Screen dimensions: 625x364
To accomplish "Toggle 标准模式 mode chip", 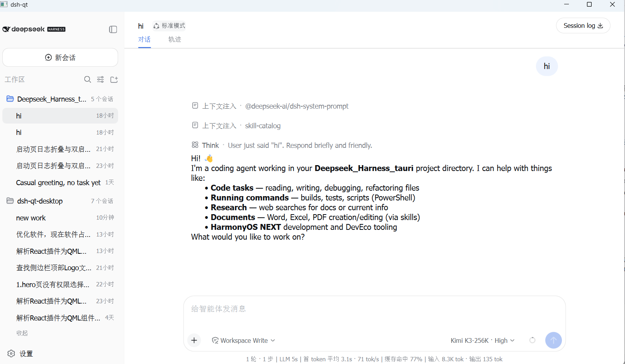I will [x=169, y=25].
